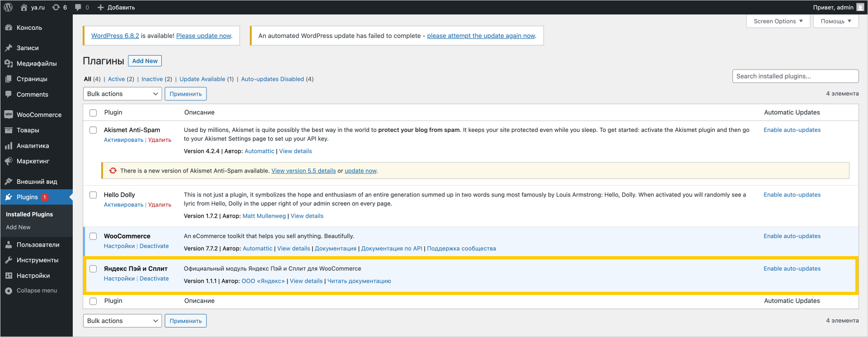Open the top Bulk actions dropdown
Viewport: 868px width, 337px height.
pyautogui.click(x=122, y=94)
